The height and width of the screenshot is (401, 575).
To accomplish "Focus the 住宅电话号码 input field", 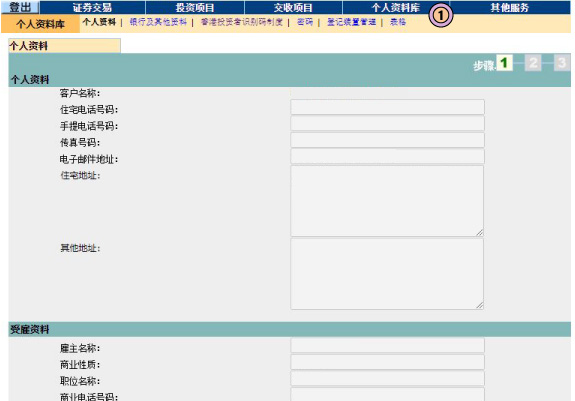I will [x=387, y=107].
